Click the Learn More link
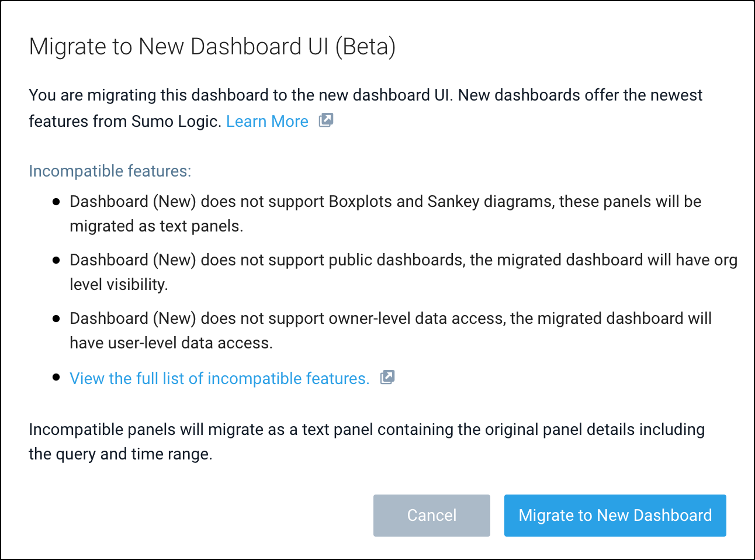The height and width of the screenshot is (560, 755). (x=267, y=122)
